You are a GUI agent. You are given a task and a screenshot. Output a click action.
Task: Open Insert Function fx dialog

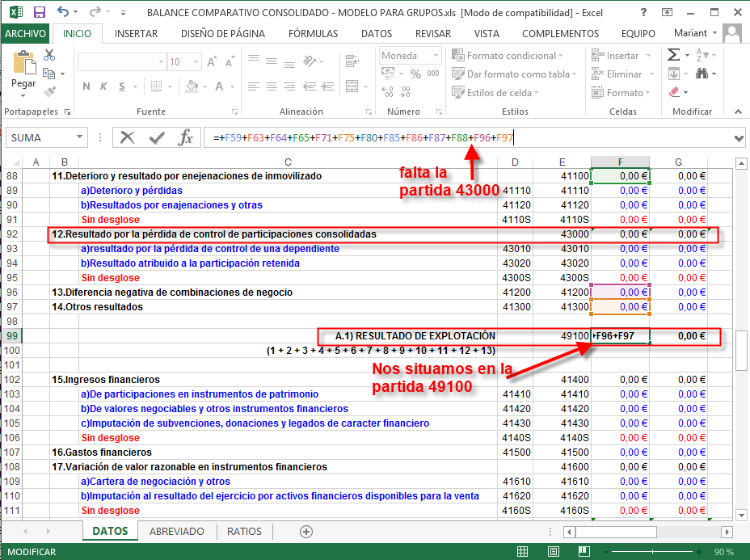(x=185, y=137)
